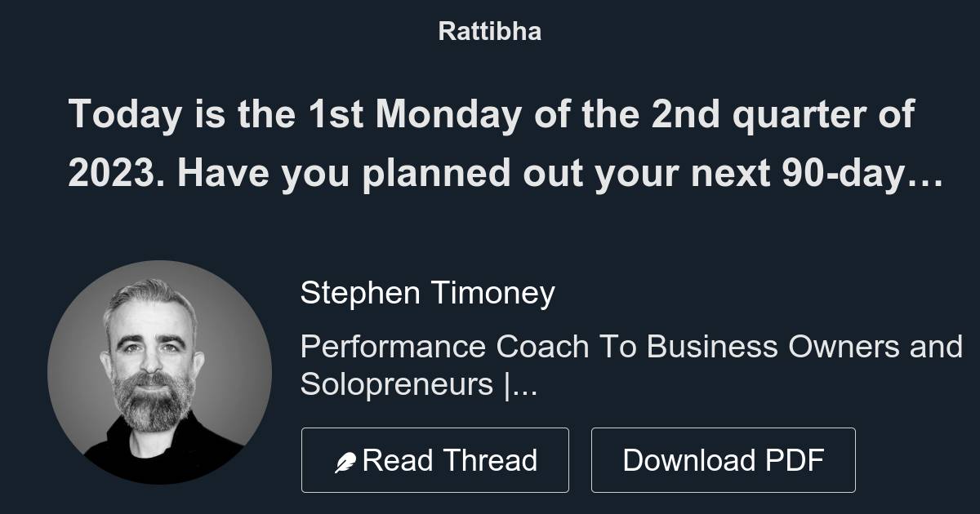Click the Read Thread outlined box
This screenshot has height=514, width=980.
pyautogui.click(x=435, y=459)
